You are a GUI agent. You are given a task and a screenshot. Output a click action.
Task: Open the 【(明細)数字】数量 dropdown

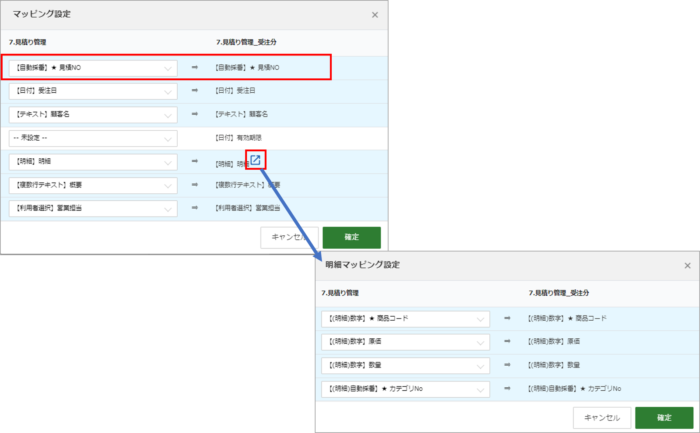point(405,366)
